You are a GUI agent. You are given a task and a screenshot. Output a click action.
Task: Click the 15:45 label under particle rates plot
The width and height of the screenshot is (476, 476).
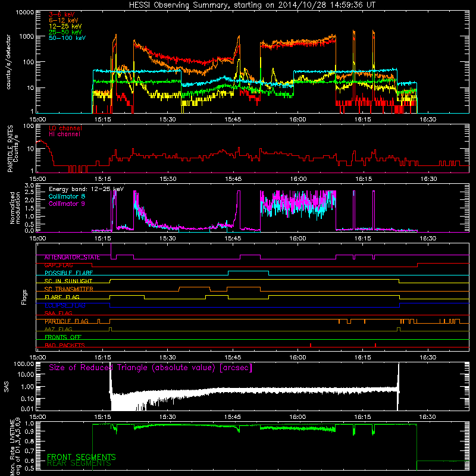click(x=233, y=179)
